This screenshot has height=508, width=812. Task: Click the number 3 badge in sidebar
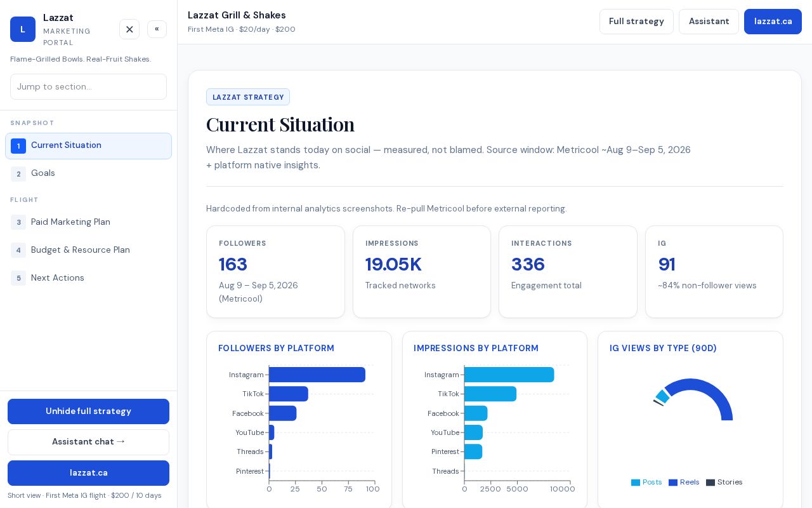click(18, 222)
